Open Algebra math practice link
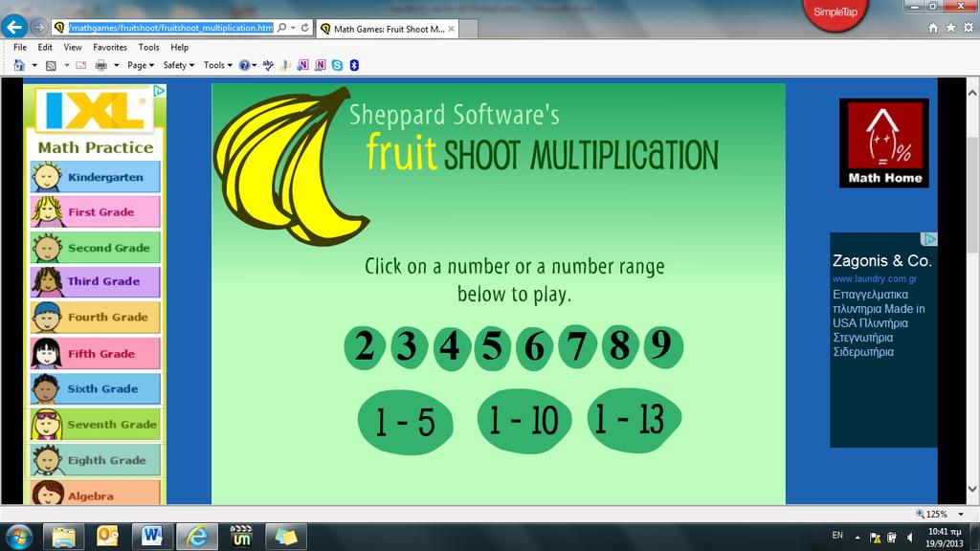 pyautogui.click(x=95, y=492)
